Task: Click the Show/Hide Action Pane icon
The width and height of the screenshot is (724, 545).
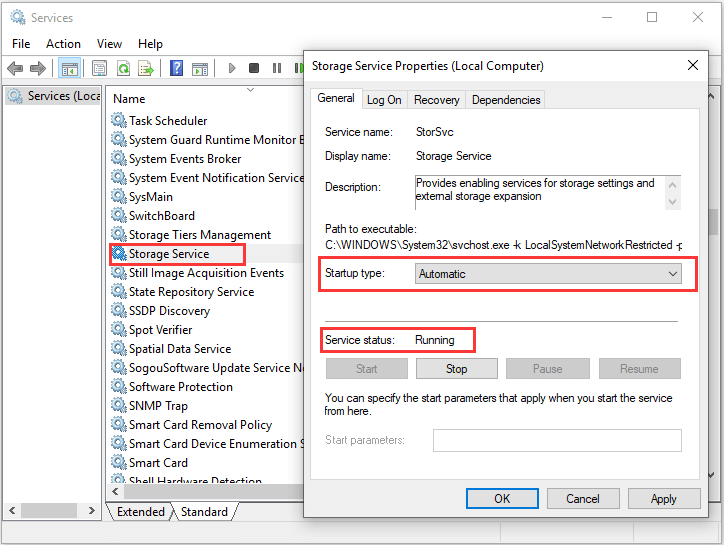Action: [x=200, y=68]
